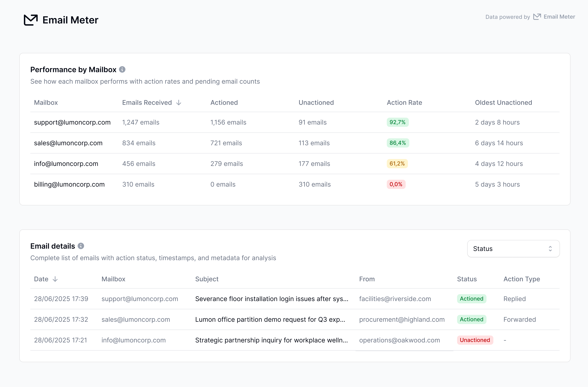The image size is (588, 387).
Task: Click the Unactioned column header in mailbox table
Action: 316,103
